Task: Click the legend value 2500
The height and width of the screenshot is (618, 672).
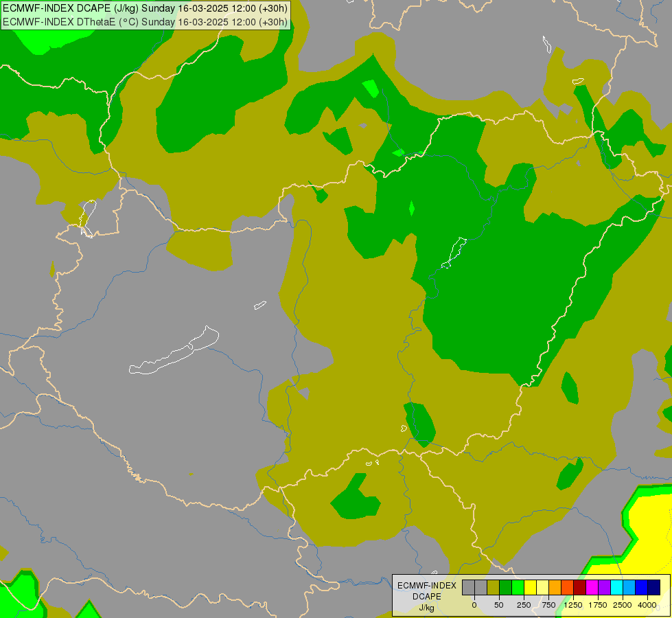Action: point(623,605)
